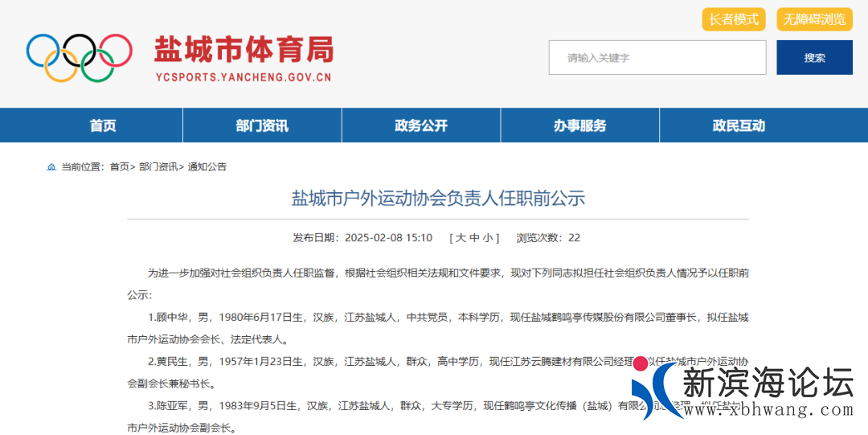This screenshot has width=868, height=435.
Task: Click the 首页 breadcrumb link
Action: tap(119, 167)
